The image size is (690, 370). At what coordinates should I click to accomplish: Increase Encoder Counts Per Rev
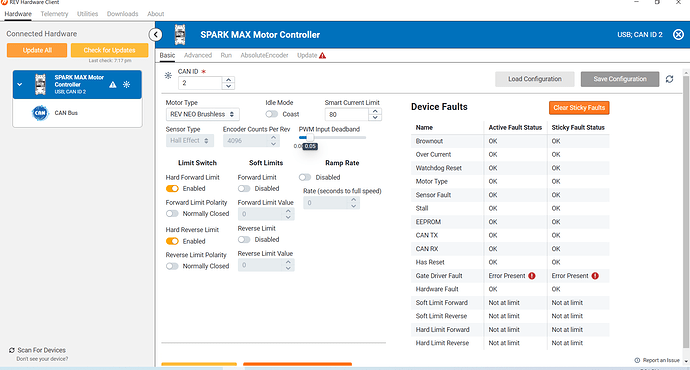pyautogui.click(x=273, y=138)
